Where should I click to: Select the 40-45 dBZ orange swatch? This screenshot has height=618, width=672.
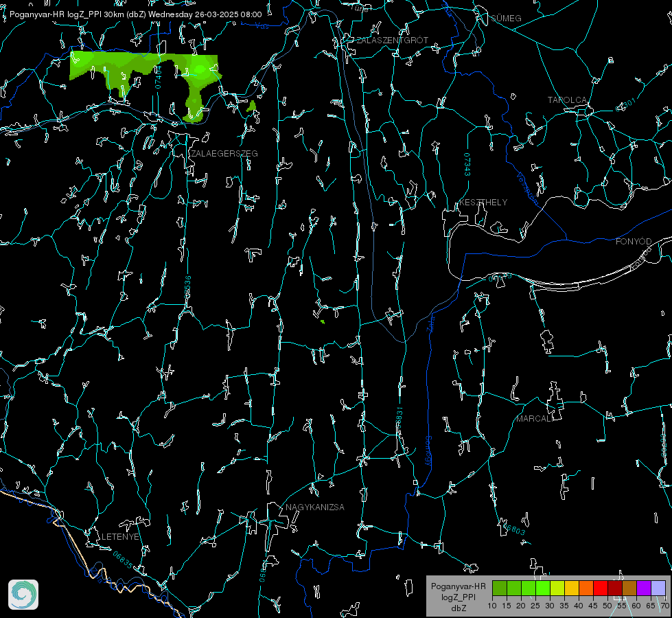tap(586, 588)
